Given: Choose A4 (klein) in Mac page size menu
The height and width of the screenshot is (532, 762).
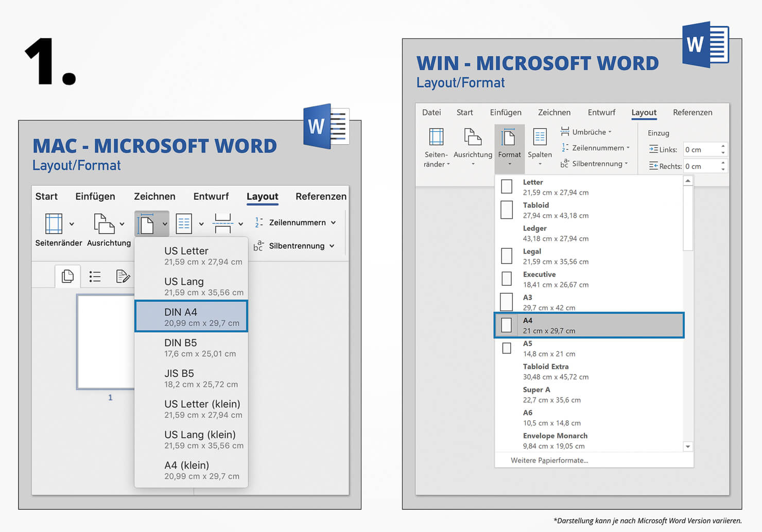Looking at the screenshot, I should [191, 470].
